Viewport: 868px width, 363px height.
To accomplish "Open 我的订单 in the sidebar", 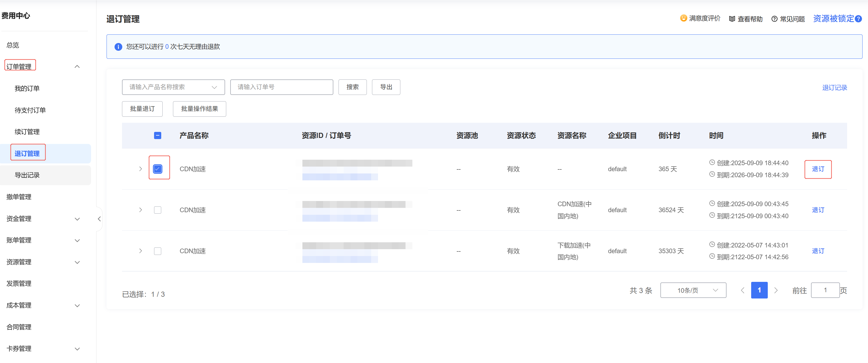I will tap(27, 88).
